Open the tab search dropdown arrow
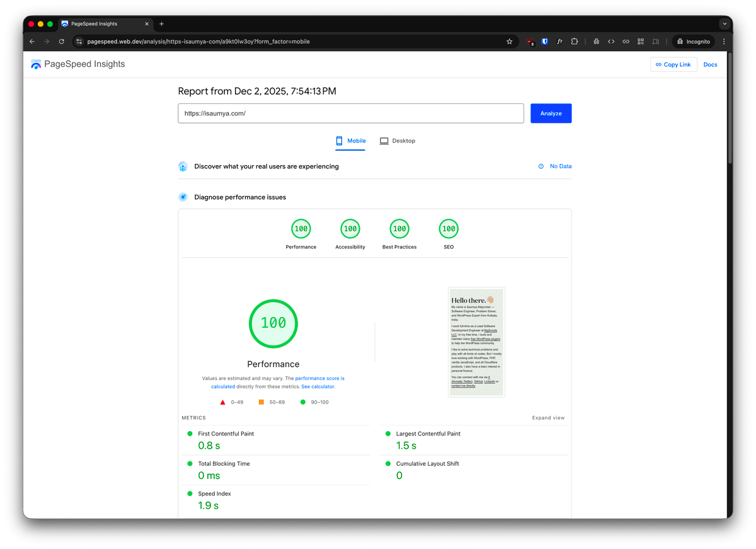 [724, 24]
